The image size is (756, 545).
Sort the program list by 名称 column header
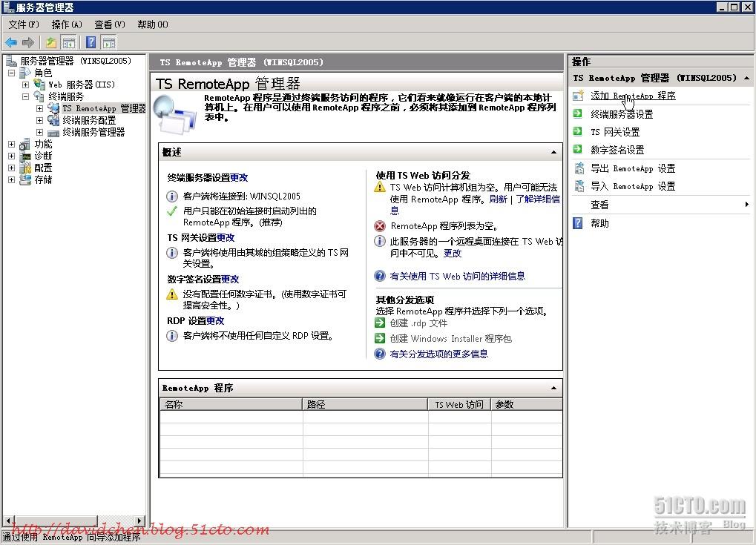coord(231,404)
